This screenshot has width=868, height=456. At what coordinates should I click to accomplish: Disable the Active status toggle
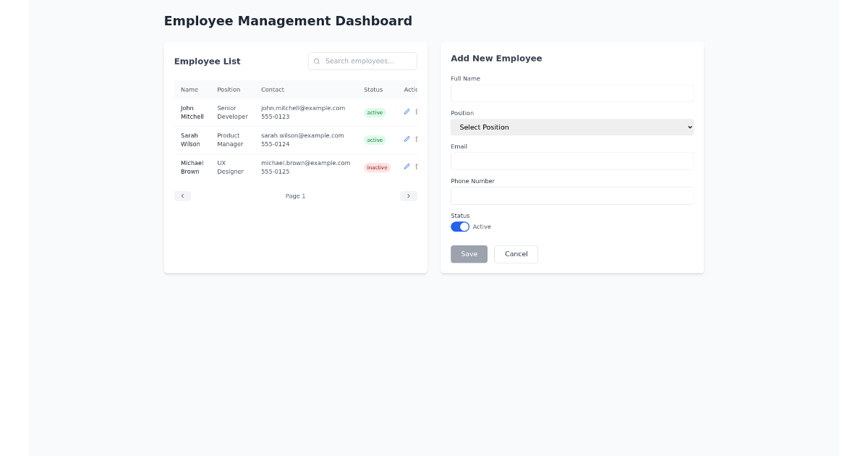460,227
